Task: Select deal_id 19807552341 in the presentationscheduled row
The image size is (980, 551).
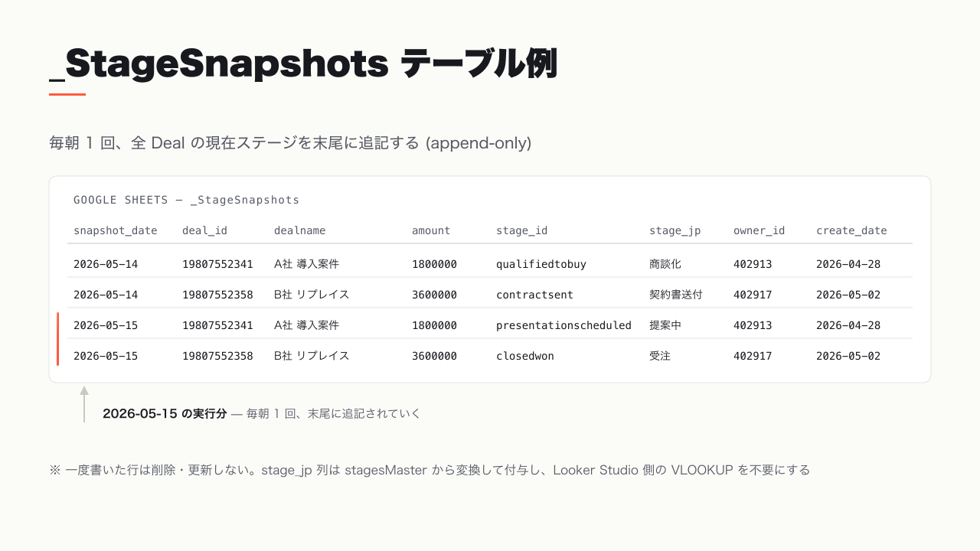Action: pyautogui.click(x=217, y=325)
